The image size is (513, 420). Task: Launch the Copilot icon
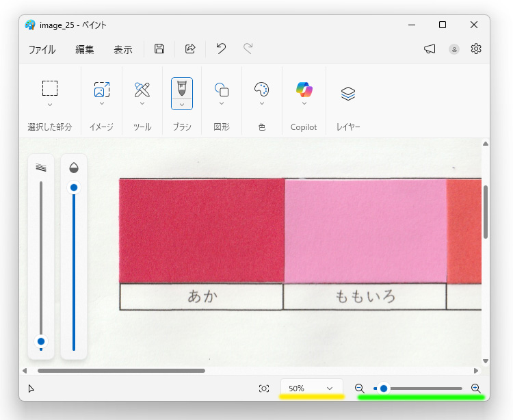tap(304, 89)
